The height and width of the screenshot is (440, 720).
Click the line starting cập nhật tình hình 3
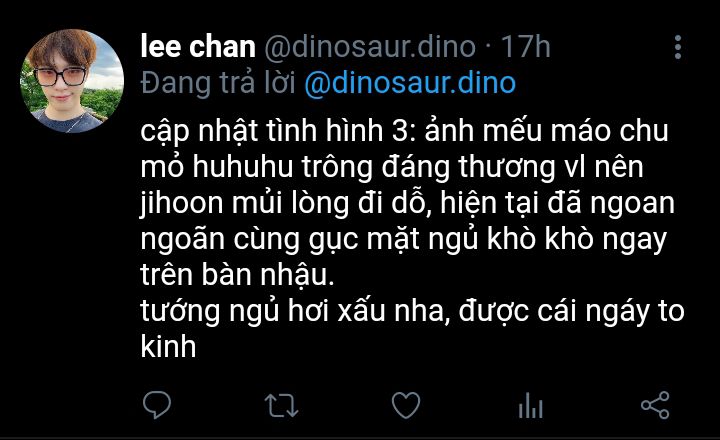pyautogui.click(x=404, y=131)
